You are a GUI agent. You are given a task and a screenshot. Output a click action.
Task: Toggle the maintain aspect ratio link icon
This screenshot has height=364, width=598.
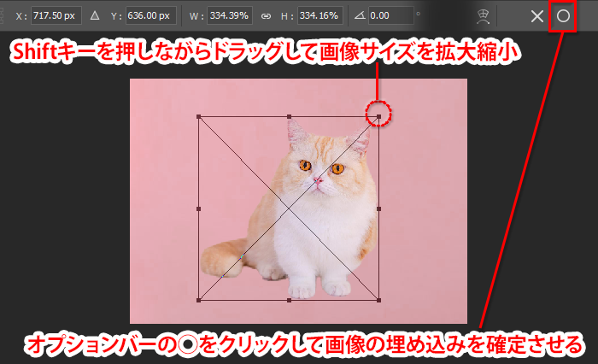266,16
